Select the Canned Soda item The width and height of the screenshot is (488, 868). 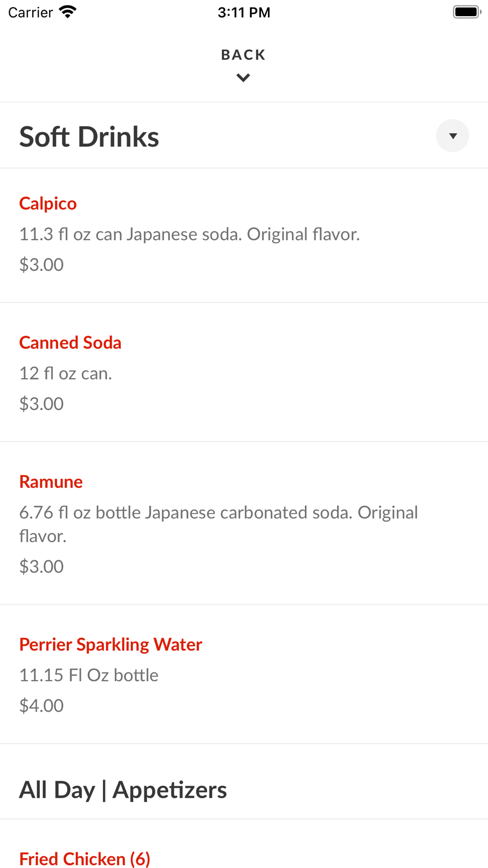[x=70, y=343]
